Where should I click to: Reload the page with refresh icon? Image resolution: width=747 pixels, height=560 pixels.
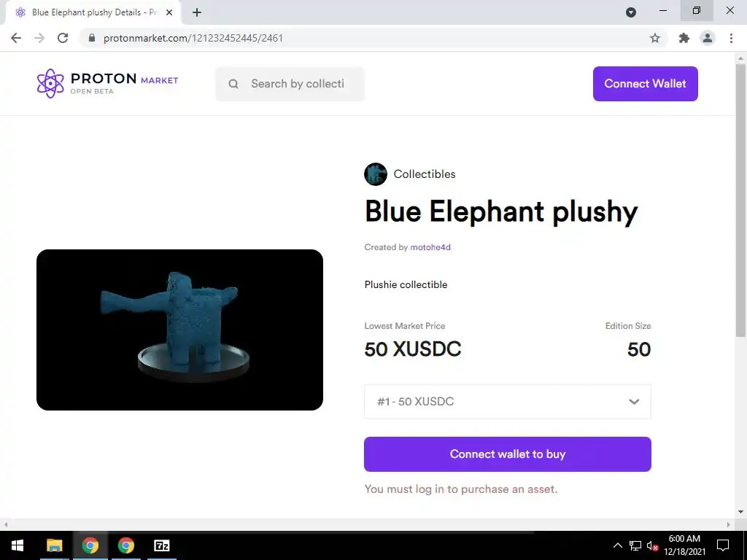pyautogui.click(x=63, y=38)
